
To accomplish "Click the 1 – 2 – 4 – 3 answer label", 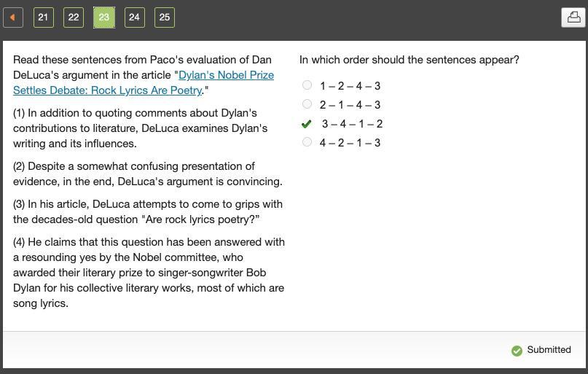I will [350, 86].
